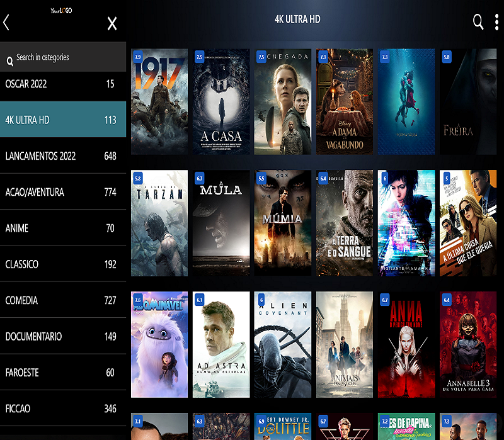Open the A Freira movie poster
Screen dimensions: 504x440
click(468, 101)
